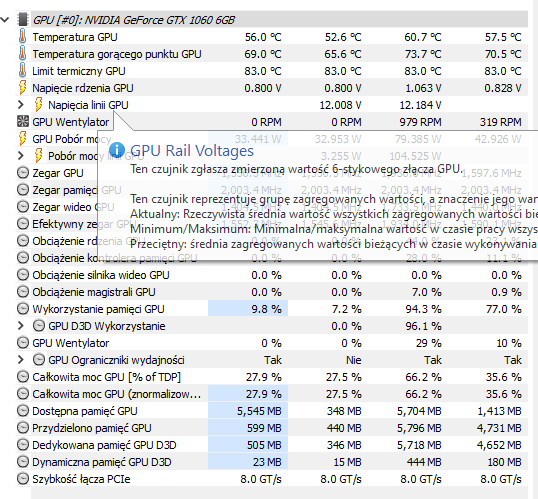The height and width of the screenshot is (499, 538).
Task: Expand the Pobór mocy linii GPU group
Action: 21,156
